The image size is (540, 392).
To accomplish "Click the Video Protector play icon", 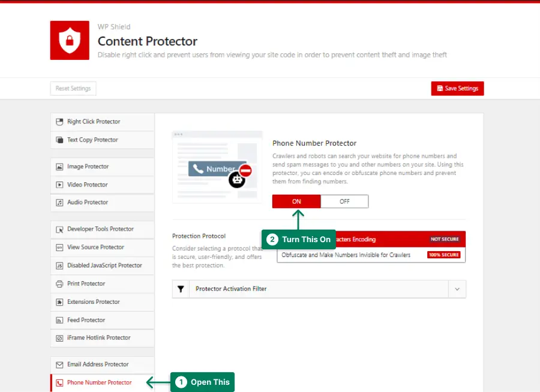I will [59, 185].
